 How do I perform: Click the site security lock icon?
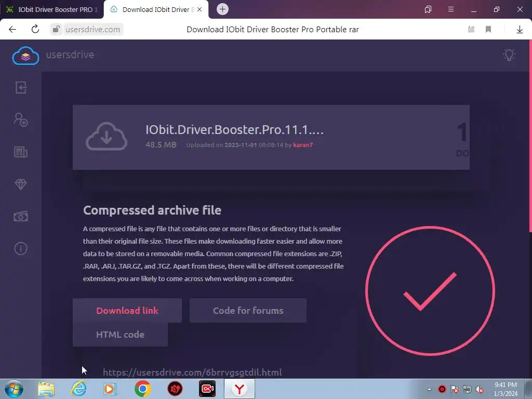56,29
